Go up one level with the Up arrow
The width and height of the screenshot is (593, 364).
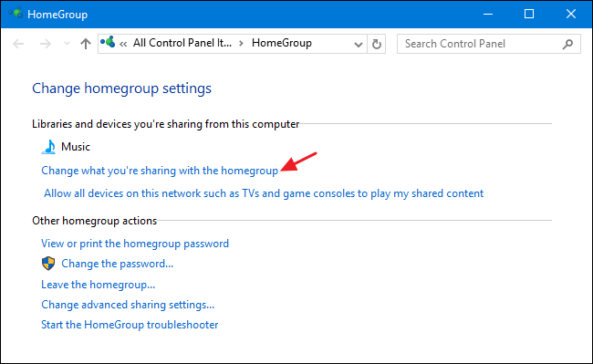[86, 44]
